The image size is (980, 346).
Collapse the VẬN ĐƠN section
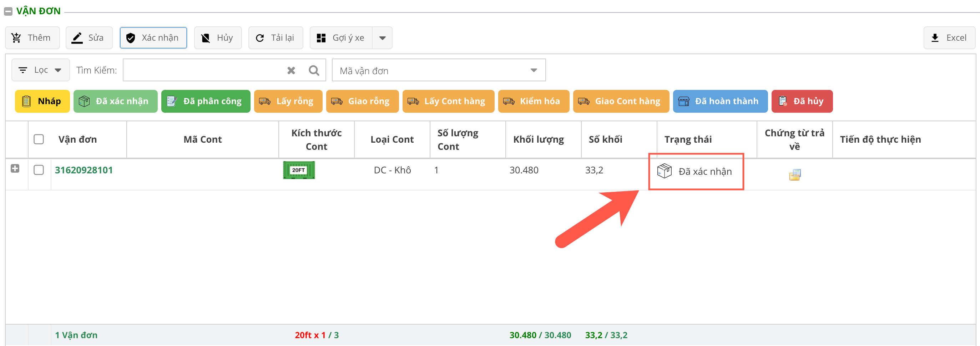coord(8,11)
